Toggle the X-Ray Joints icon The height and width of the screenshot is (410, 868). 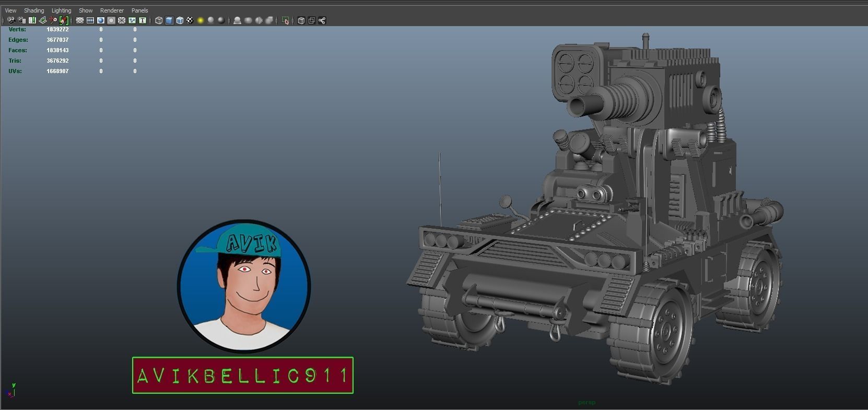[x=322, y=20]
